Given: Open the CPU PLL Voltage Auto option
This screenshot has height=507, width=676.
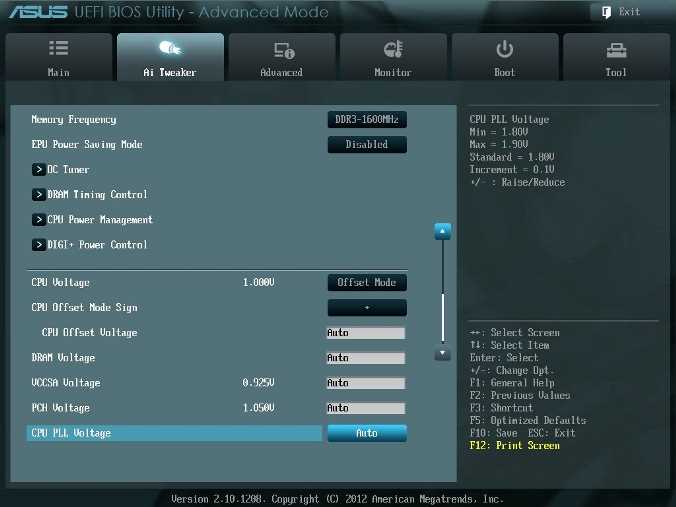Looking at the screenshot, I should click(367, 433).
